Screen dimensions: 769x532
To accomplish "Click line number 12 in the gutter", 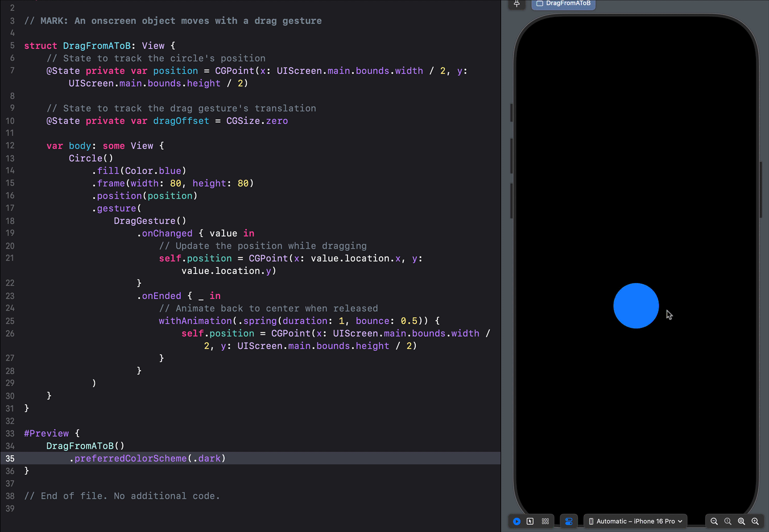I will [x=10, y=146].
